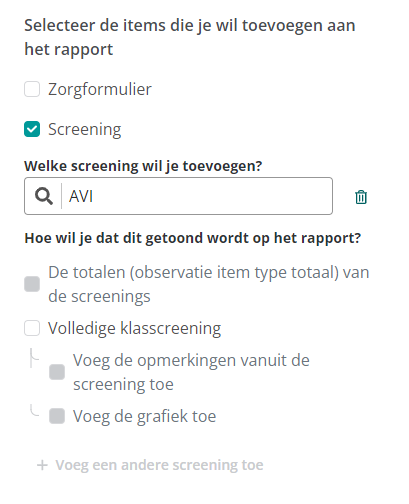Viewport: 409px width, 504px height.
Task: Check the Voeg de grafiek toe box
Action: click(x=57, y=416)
